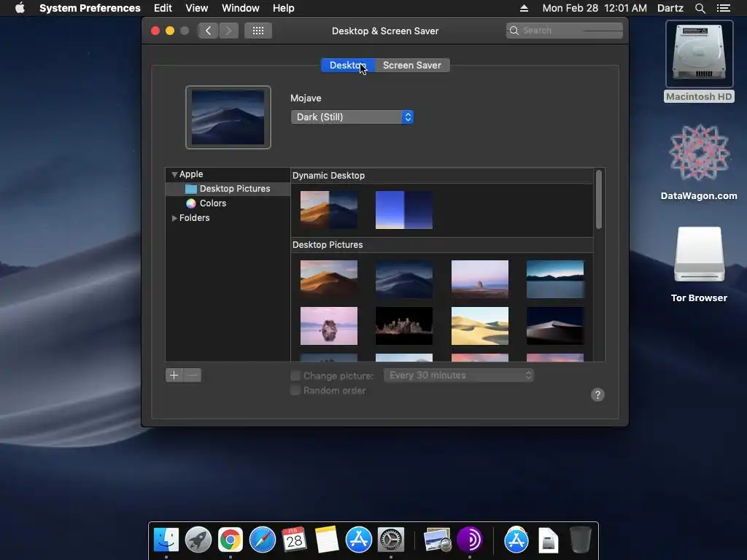Open Spotlight search in menu bar
The width and height of the screenshot is (747, 560).
coord(700,8)
